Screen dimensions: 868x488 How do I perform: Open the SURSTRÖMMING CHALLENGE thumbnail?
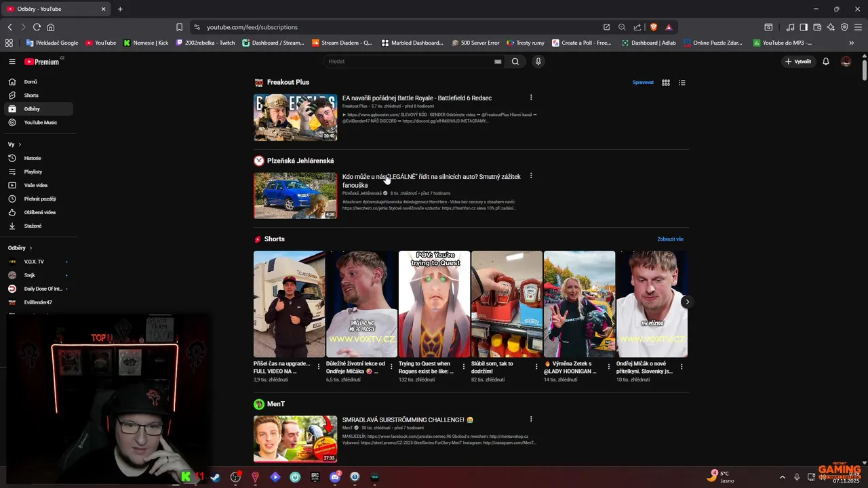coord(295,439)
